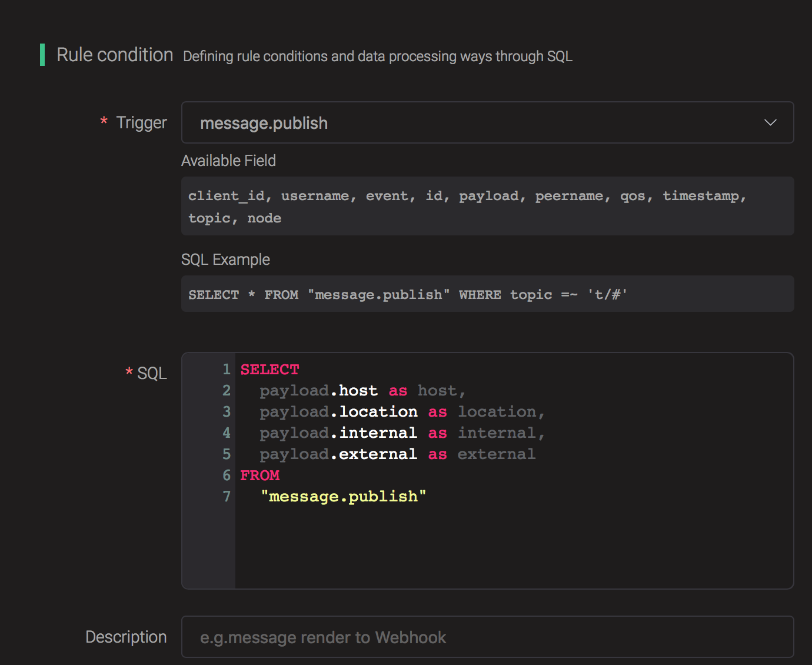Click the Description field label
Image resolution: width=812 pixels, height=665 pixels.
(x=126, y=637)
